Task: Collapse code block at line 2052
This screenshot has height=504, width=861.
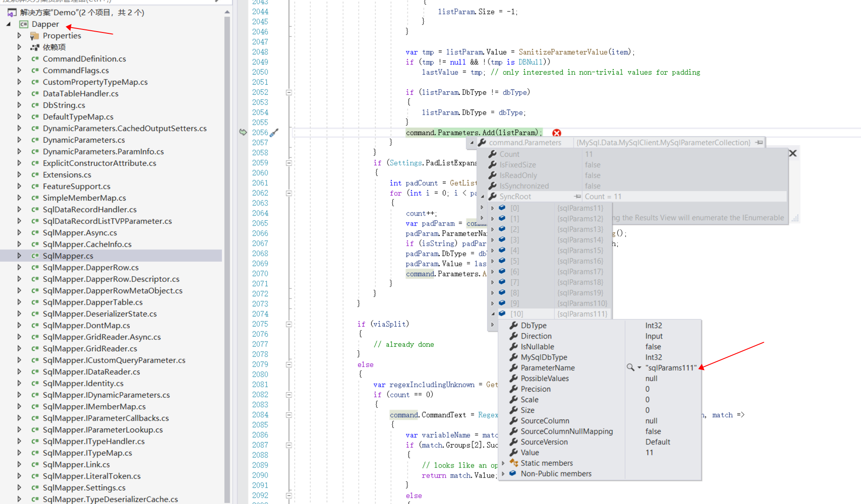Action: click(289, 92)
